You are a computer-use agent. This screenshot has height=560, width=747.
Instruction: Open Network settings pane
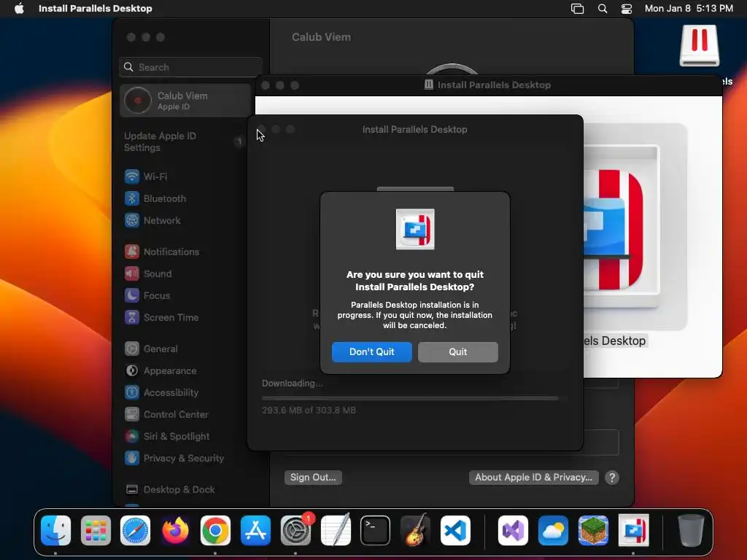tap(152, 220)
